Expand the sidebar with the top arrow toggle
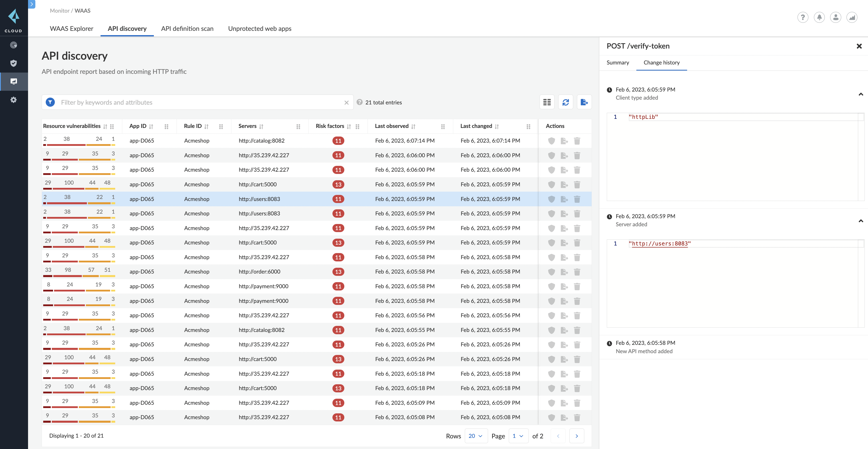This screenshot has height=449, width=868. click(32, 4)
